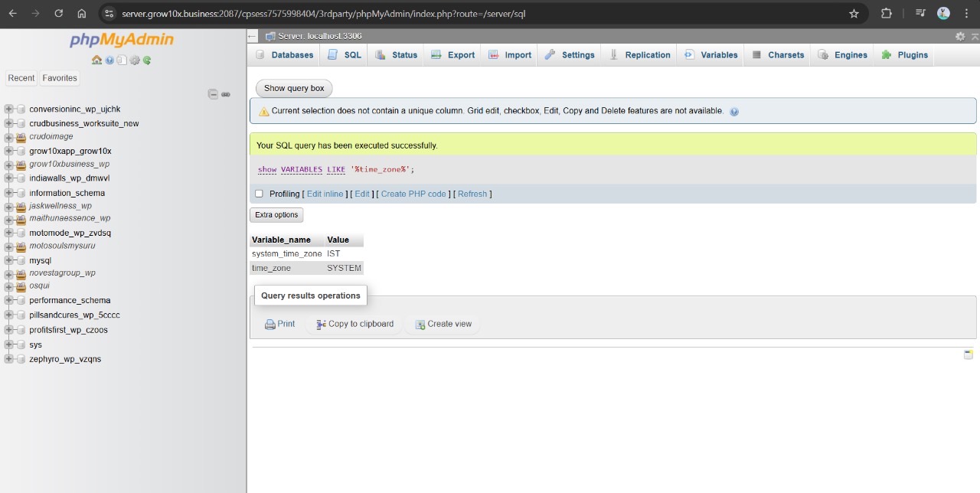Screen dimensions: 980x493
Task: Expand performance_schema tree node
Action: (x=9, y=300)
